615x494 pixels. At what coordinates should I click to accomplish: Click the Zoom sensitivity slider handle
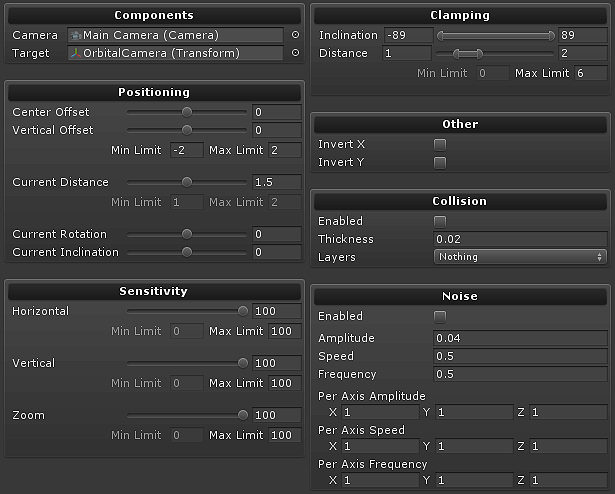click(243, 415)
